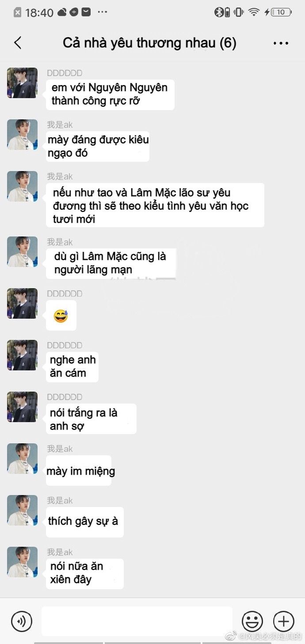Click the message text input field
This screenshot has height=644, width=305.
[x=137, y=621]
